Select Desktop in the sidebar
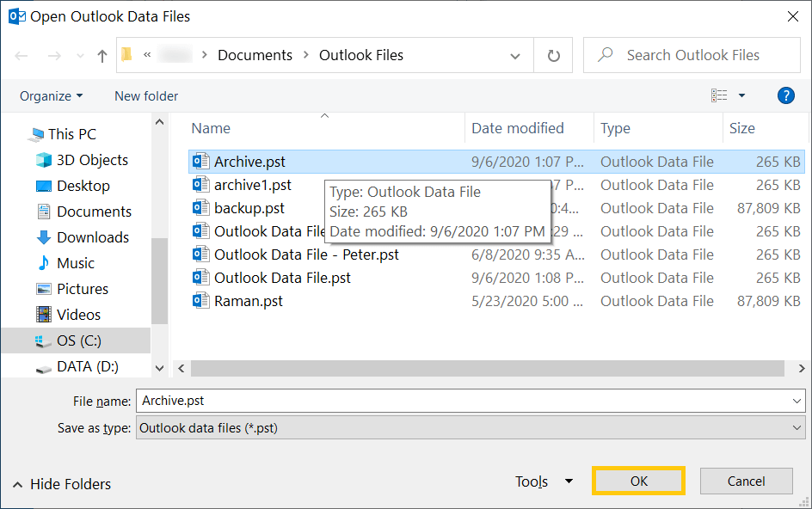812x509 pixels. pyautogui.click(x=83, y=186)
